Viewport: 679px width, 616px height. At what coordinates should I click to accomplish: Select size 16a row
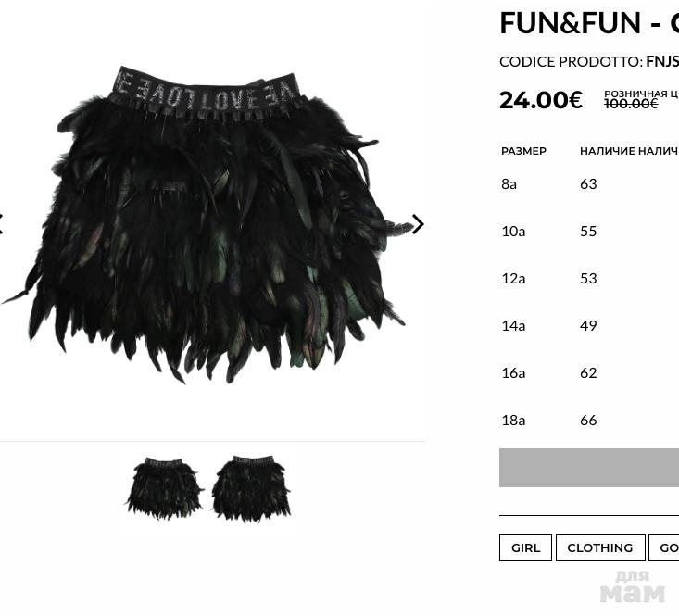[589, 372]
